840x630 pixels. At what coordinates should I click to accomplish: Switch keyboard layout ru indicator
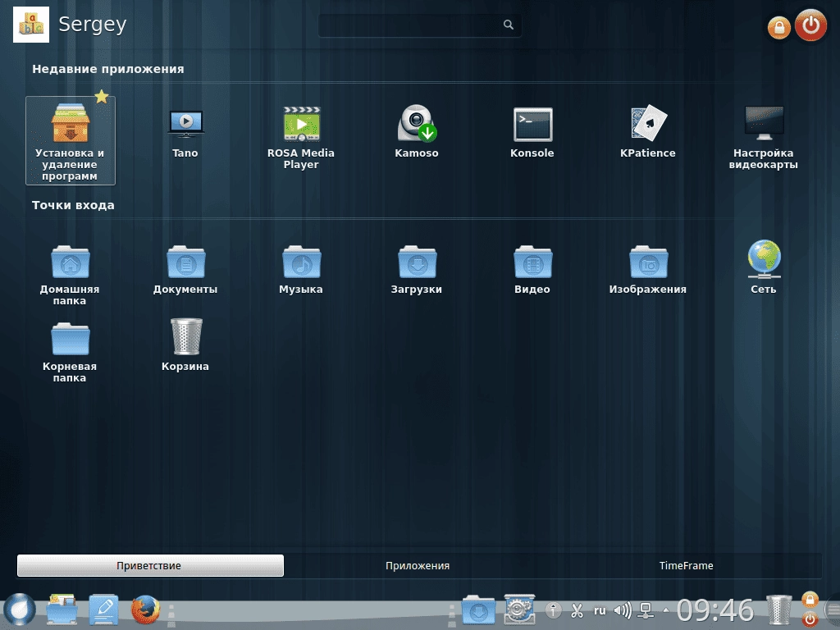(600, 610)
